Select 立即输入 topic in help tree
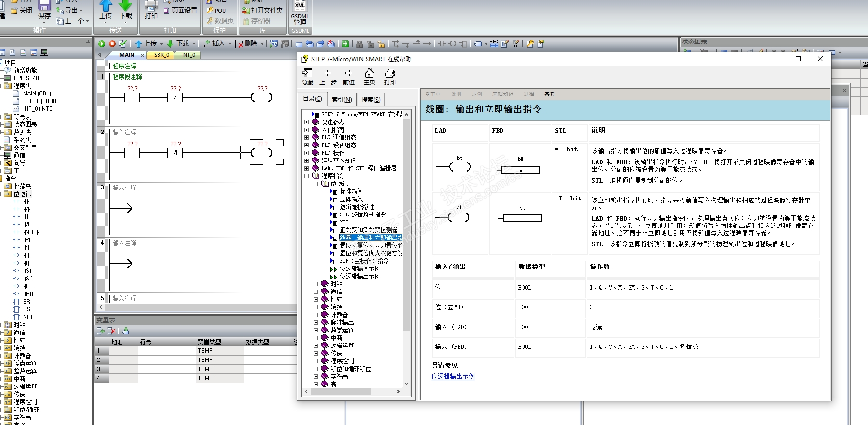 click(351, 199)
